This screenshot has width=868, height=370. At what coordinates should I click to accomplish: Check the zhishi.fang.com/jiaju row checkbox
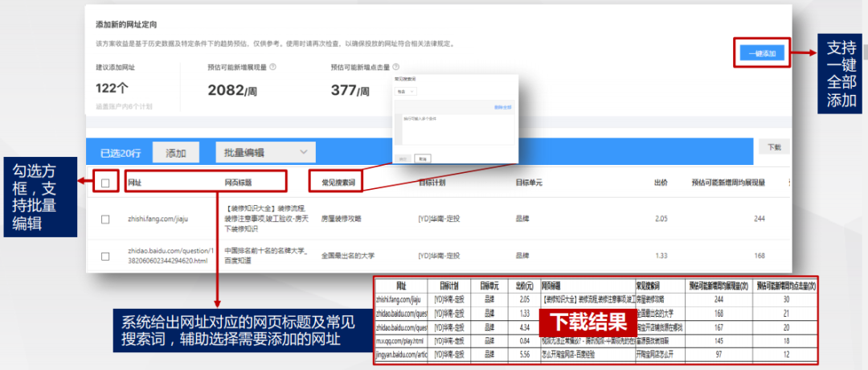[x=105, y=219]
